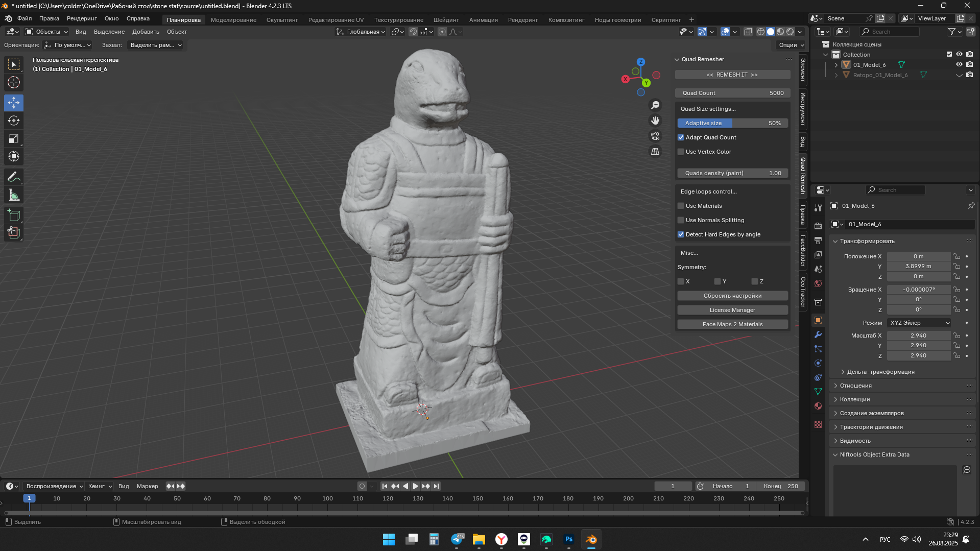The height and width of the screenshot is (551, 980).
Task: Open the Particles properties tab
Action: pos(818,349)
